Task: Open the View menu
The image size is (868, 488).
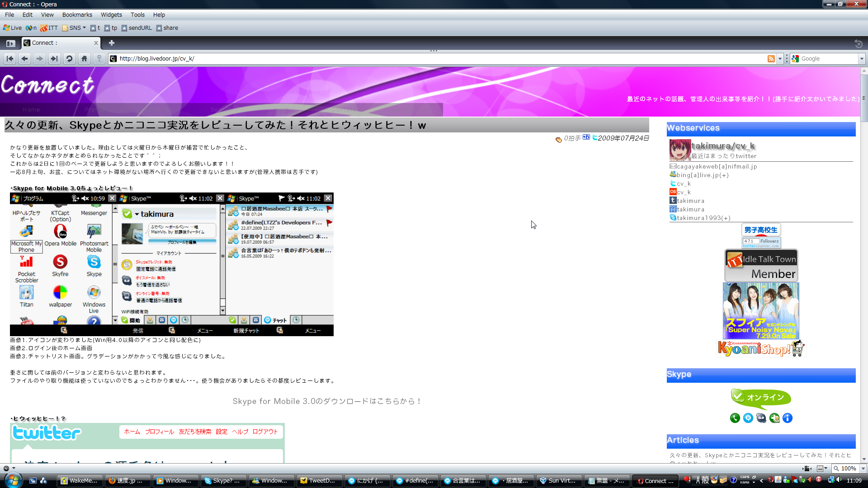Action: [x=47, y=15]
